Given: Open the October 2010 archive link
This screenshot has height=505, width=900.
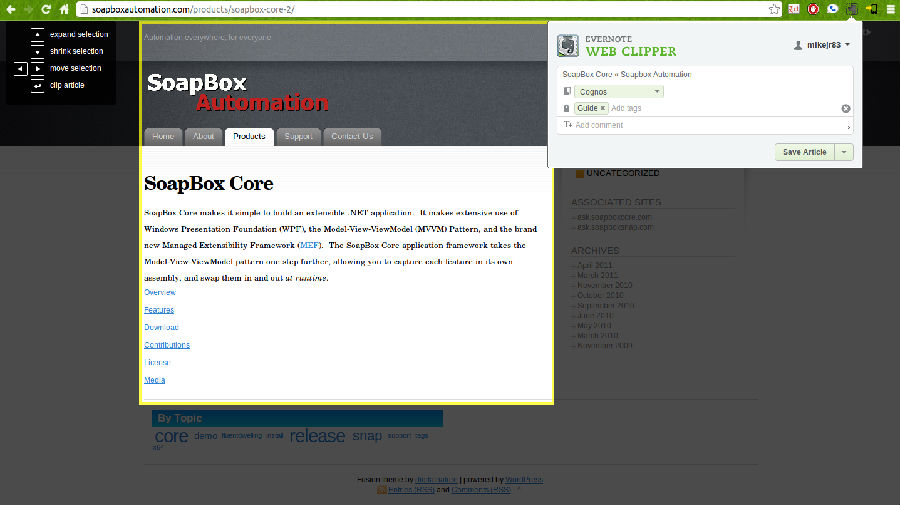Looking at the screenshot, I should (x=600, y=296).
